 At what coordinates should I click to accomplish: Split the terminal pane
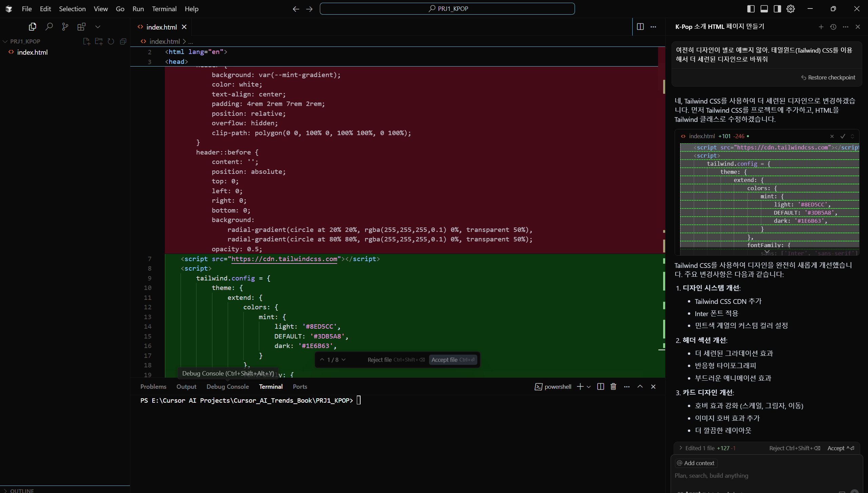point(600,386)
